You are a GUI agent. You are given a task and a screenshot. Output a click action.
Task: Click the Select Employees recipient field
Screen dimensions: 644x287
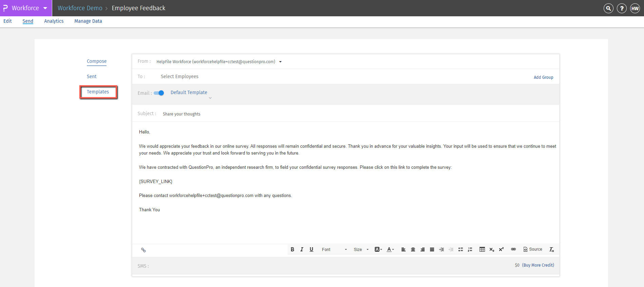point(179,76)
